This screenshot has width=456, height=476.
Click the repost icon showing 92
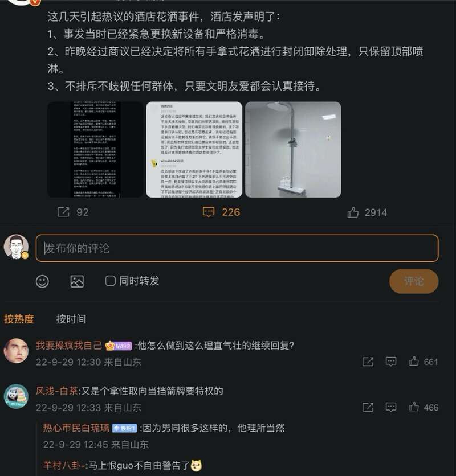pyautogui.click(x=63, y=212)
